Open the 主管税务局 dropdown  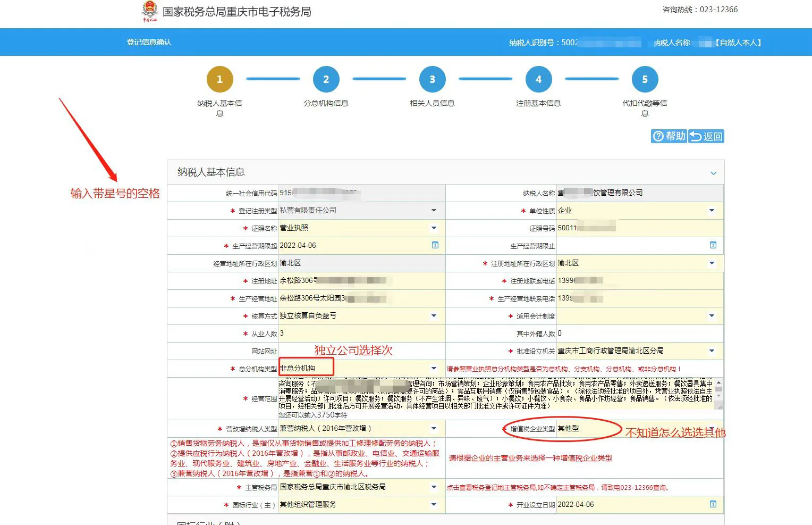(434, 487)
